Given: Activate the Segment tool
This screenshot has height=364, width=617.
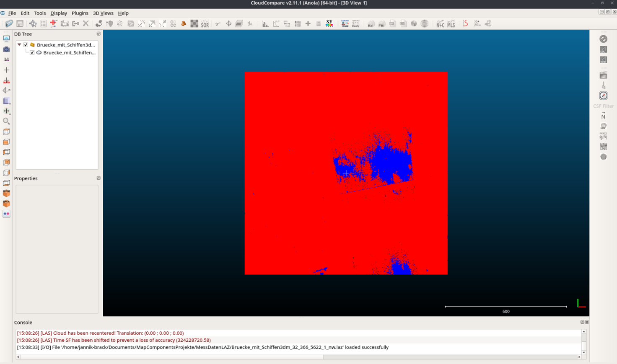Looking at the screenshot, I should (217, 23).
